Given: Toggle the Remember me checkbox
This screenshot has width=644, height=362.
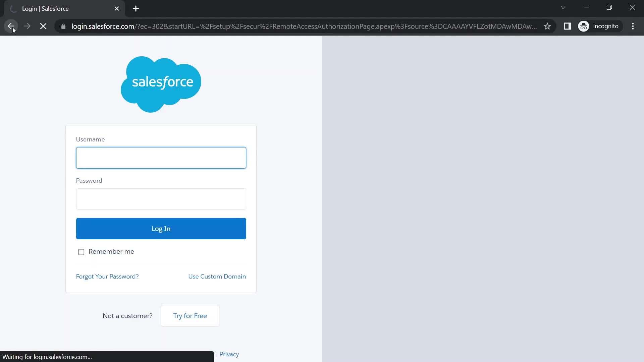Looking at the screenshot, I should [x=82, y=252].
